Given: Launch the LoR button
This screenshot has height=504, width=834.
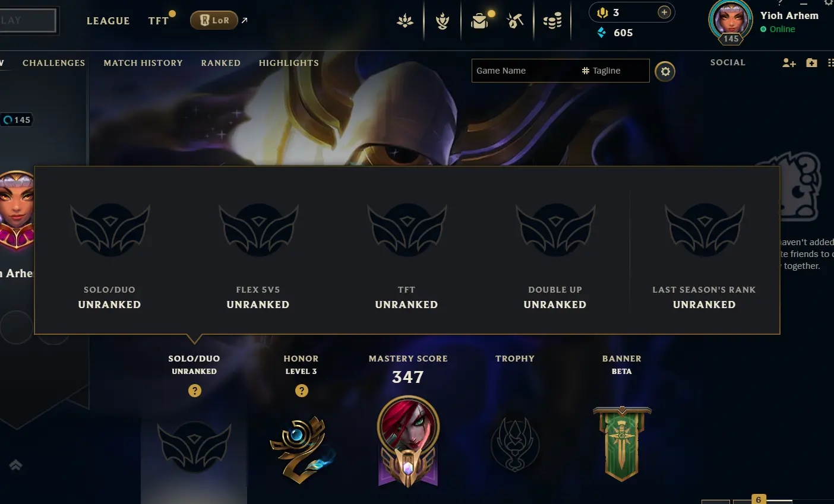Looking at the screenshot, I should [x=214, y=20].
